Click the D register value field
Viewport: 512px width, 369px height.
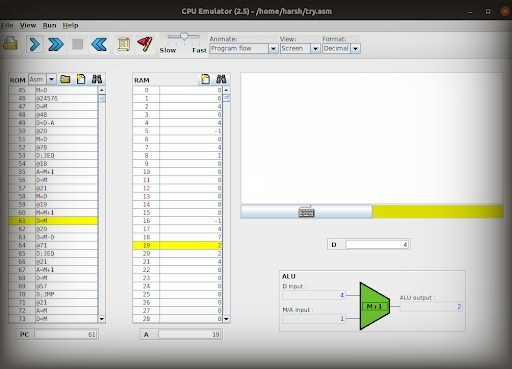(x=377, y=245)
